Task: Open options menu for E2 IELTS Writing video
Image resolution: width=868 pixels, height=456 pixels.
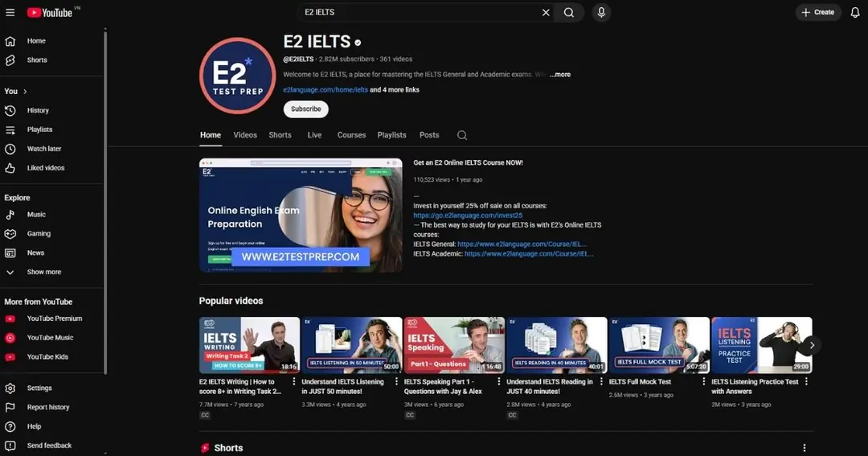Action: click(x=294, y=382)
